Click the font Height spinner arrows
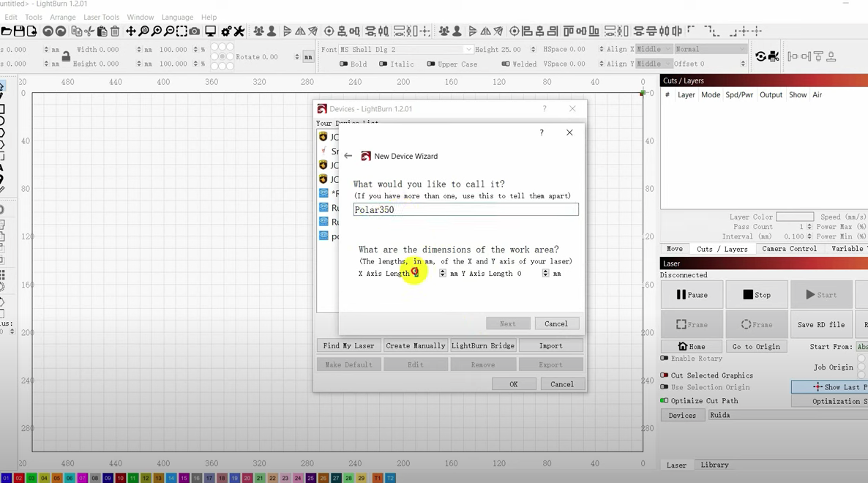868x483 pixels. click(533, 49)
